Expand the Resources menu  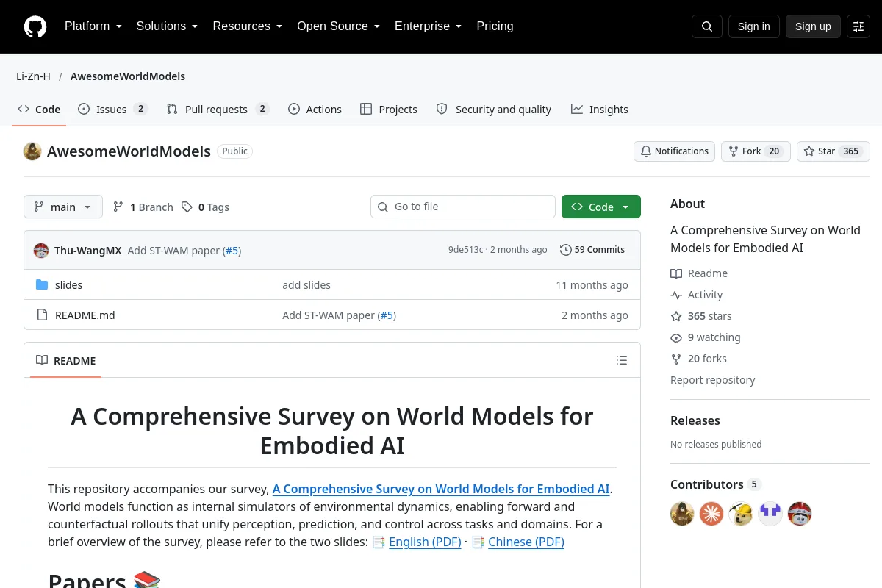click(x=248, y=26)
